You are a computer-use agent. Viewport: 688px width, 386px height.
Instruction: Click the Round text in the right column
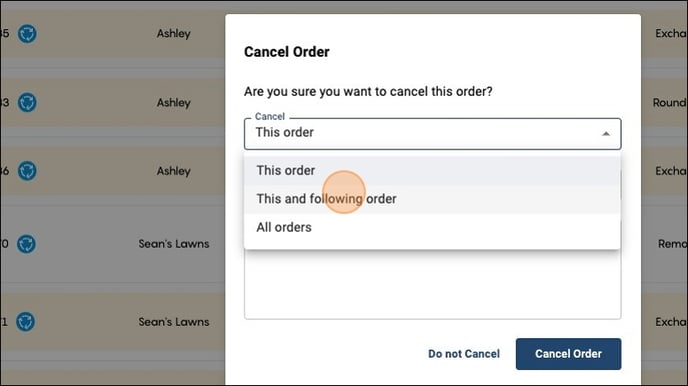[670, 103]
